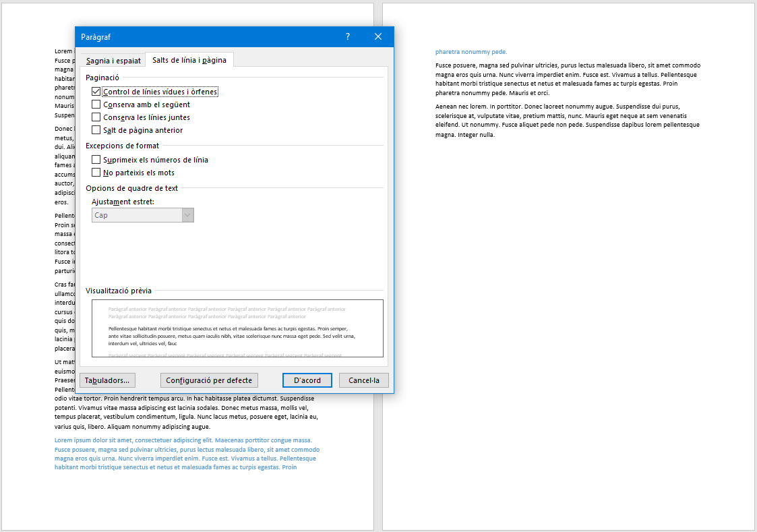Toggle Salt de pàgina anterior checkbox
Screen dimensions: 757x532
click(x=96, y=130)
